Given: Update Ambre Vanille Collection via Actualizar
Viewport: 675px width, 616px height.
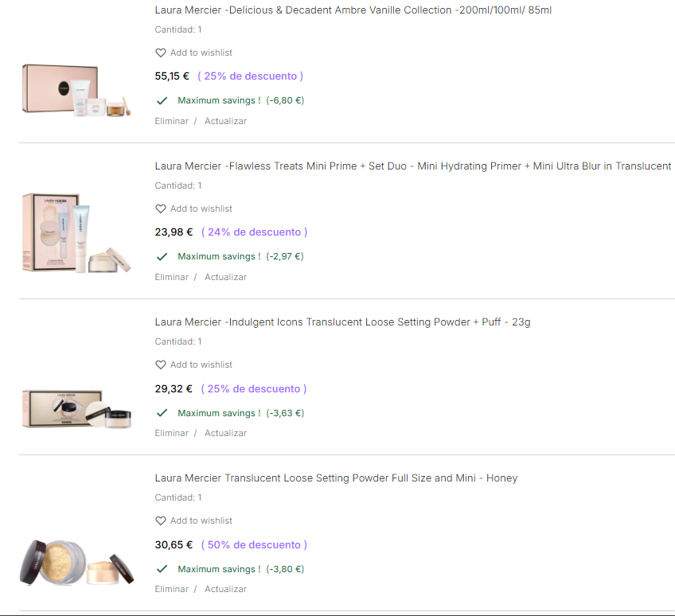Looking at the screenshot, I should tap(225, 121).
